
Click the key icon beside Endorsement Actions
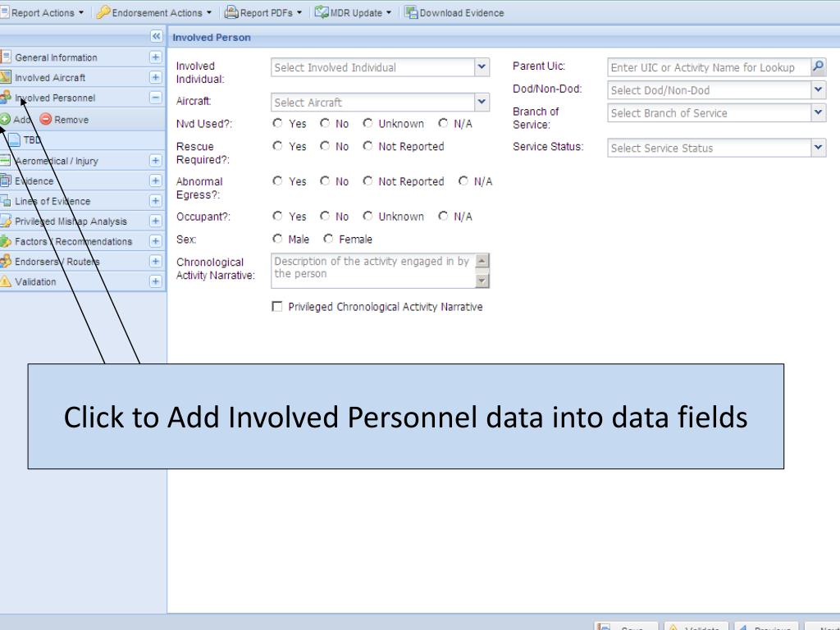(103, 12)
